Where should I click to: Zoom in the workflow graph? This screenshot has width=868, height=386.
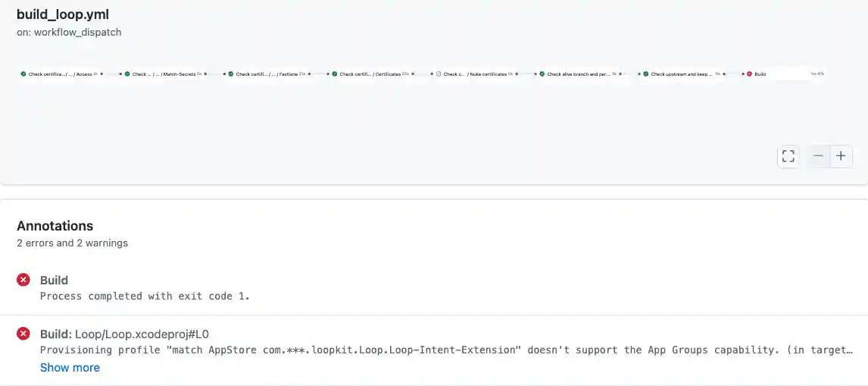point(841,156)
